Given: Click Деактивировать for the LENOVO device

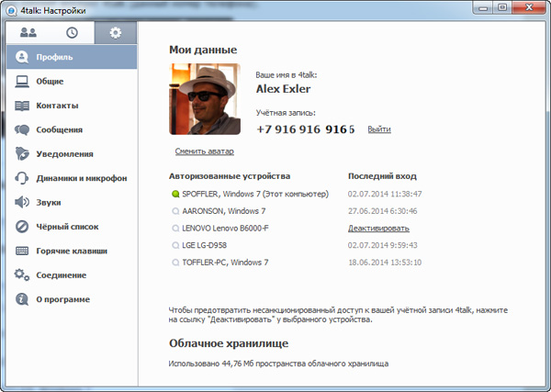Looking at the screenshot, I should tap(378, 228).
